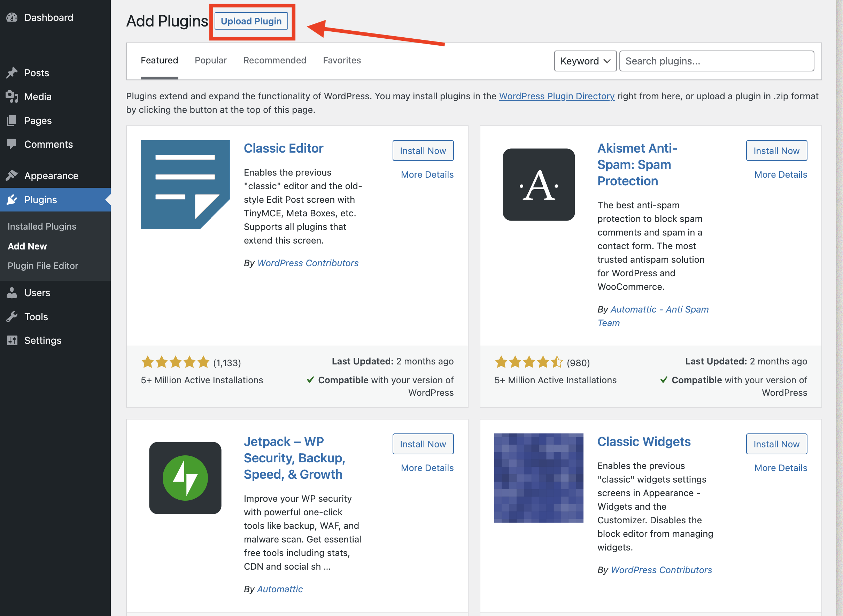The width and height of the screenshot is (843, 616).
Task: Switch to the Recommended tab
Action: pyautogui.click(x=275, y=60)
